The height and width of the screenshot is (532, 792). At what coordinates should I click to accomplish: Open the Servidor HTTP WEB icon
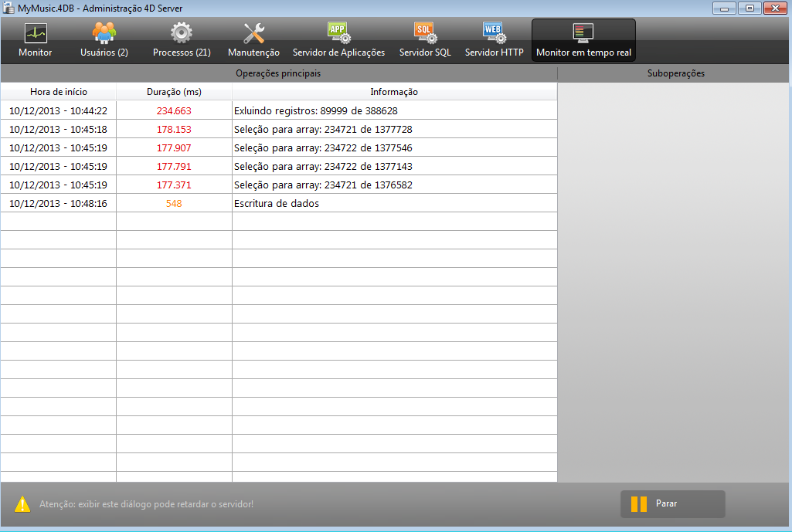click(494, 32)
